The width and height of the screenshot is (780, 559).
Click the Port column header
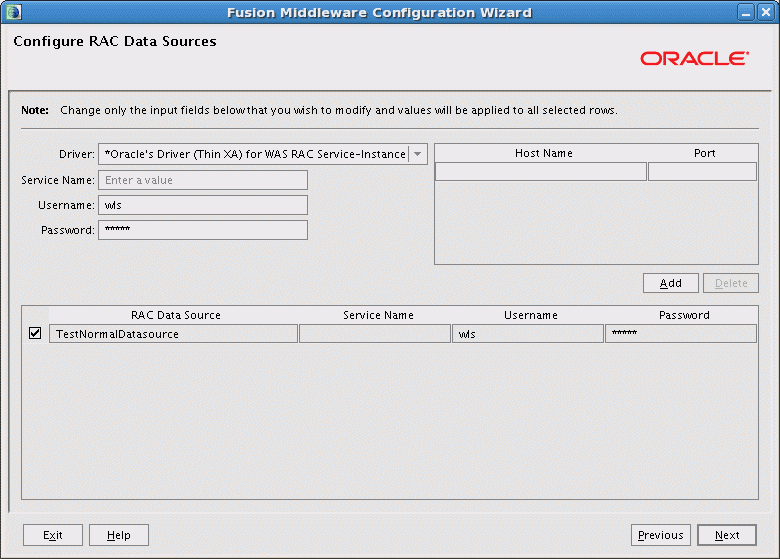click(704, 153)
